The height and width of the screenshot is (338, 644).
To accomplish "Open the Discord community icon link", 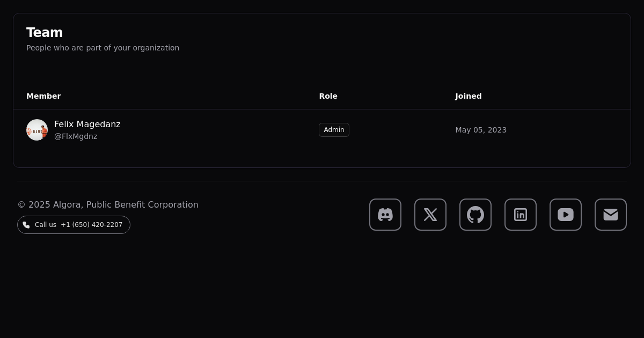I will 385,215.
